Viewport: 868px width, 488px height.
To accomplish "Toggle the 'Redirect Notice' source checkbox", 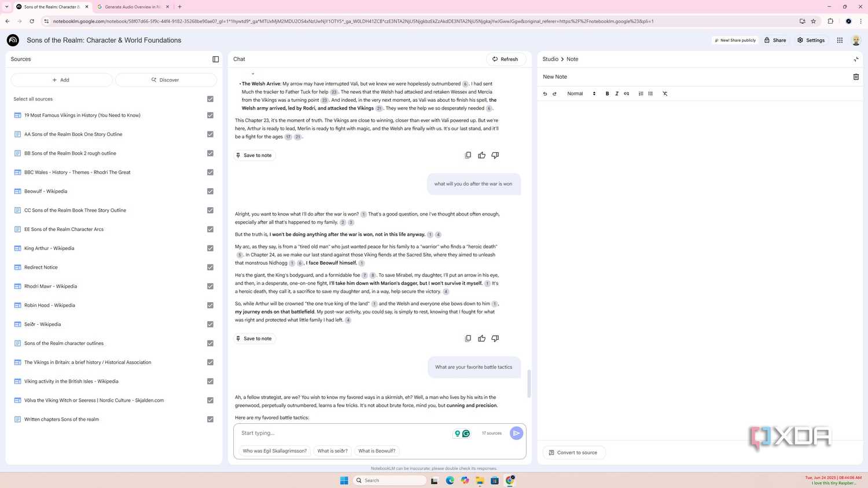I will click(210, 267).
